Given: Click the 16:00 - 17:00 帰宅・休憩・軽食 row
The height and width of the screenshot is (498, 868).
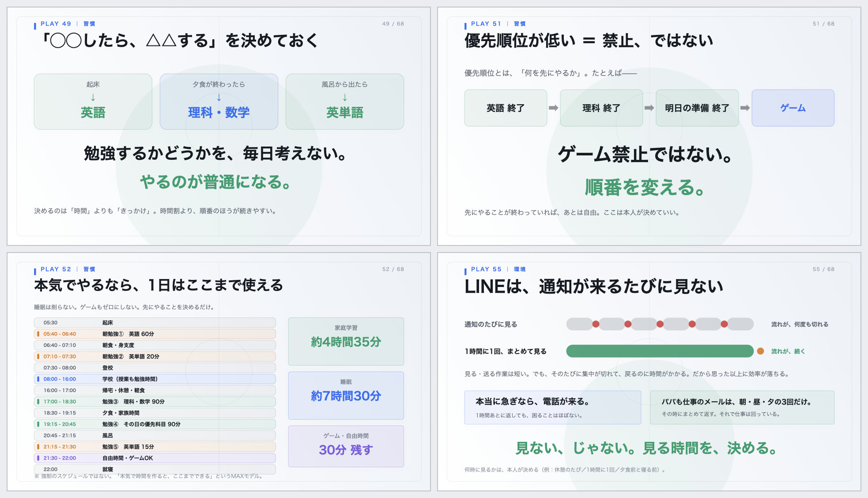Looking at the screenshot, I should (x=155, y=390).
